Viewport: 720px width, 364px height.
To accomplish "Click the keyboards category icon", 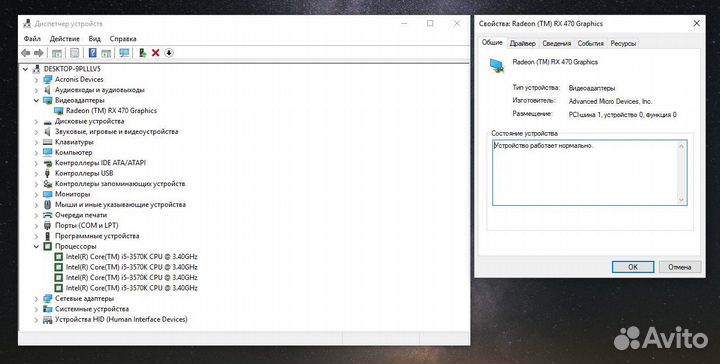I will pos(47,142).
